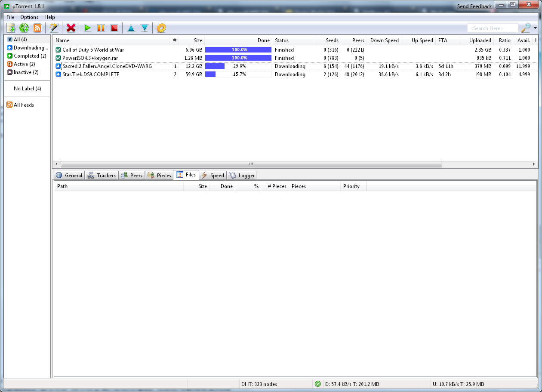Click status icon of Call of Duty 5 row
The width and height of the screenshot is (542, 392).
coord(59,50)
